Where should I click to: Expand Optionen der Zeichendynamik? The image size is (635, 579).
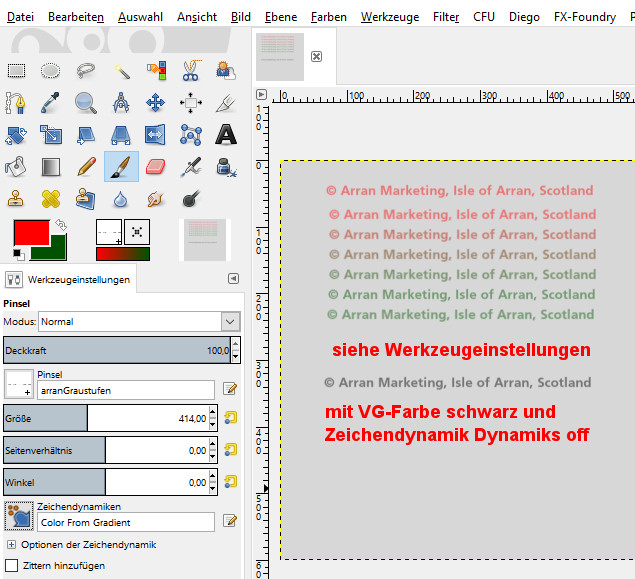(x=11, y=545)
